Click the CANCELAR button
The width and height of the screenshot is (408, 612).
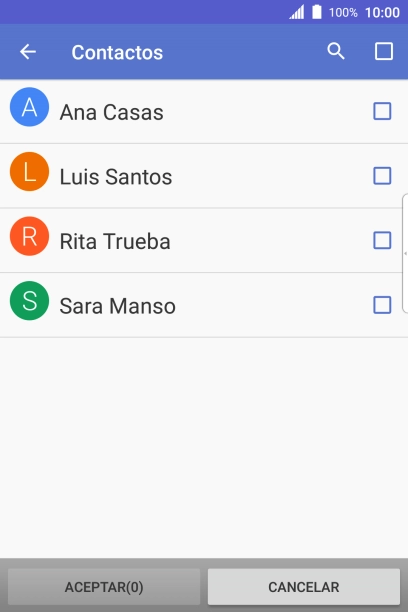pyautogui.click(x=304, y=587)
